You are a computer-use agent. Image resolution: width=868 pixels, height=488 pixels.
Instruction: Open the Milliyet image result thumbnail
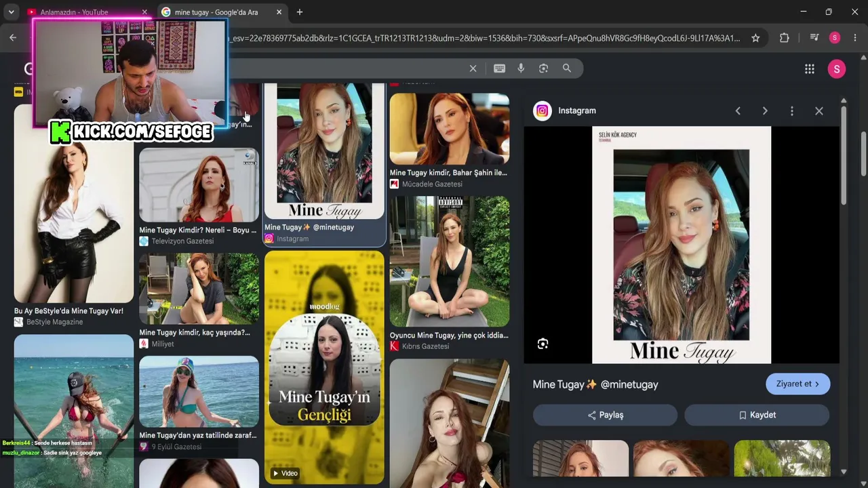199,289
